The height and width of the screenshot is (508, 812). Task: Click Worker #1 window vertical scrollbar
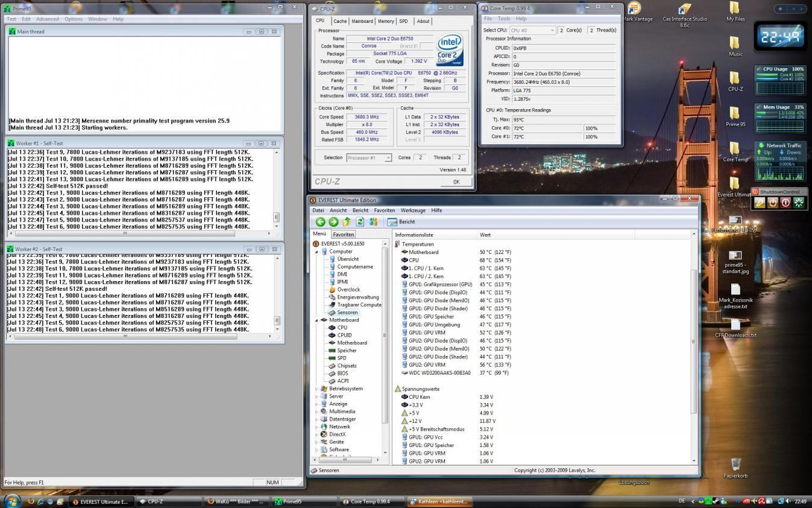pyautogui.click(x=277, y=188)
